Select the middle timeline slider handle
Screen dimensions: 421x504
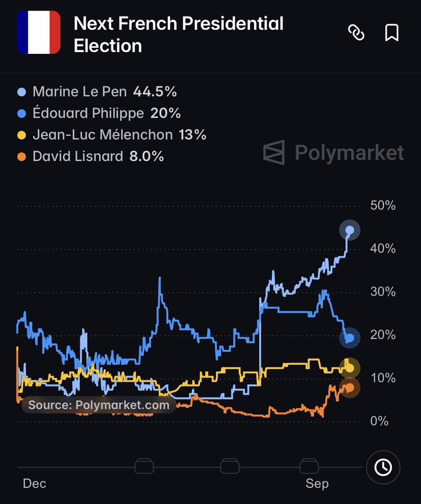[230, 466]
